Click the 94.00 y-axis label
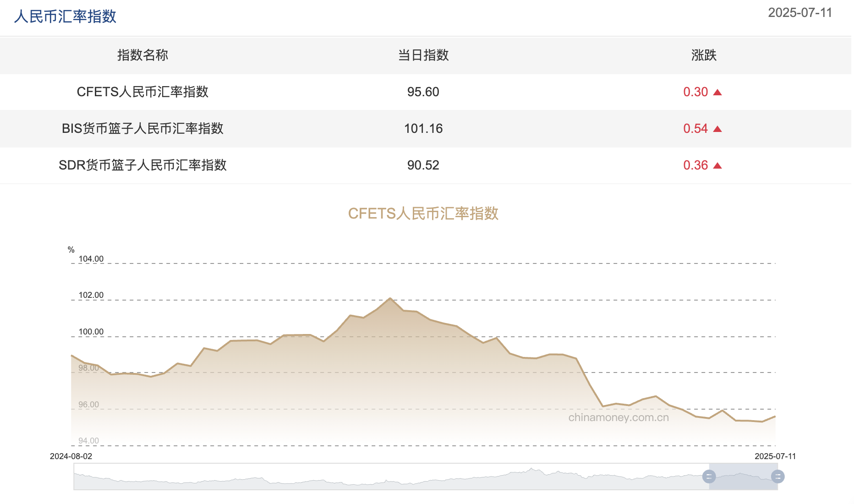This screenshot has width=854, height=504. [x=88, y=441]
